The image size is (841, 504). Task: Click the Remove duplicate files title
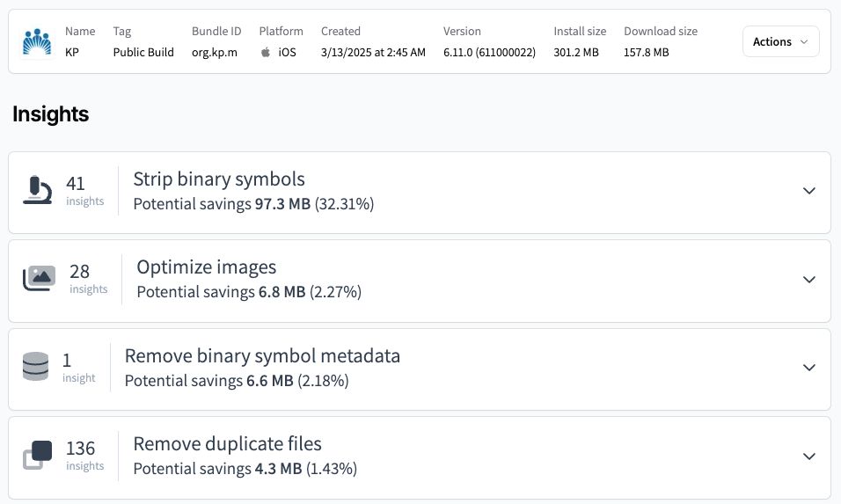(227, 444)
